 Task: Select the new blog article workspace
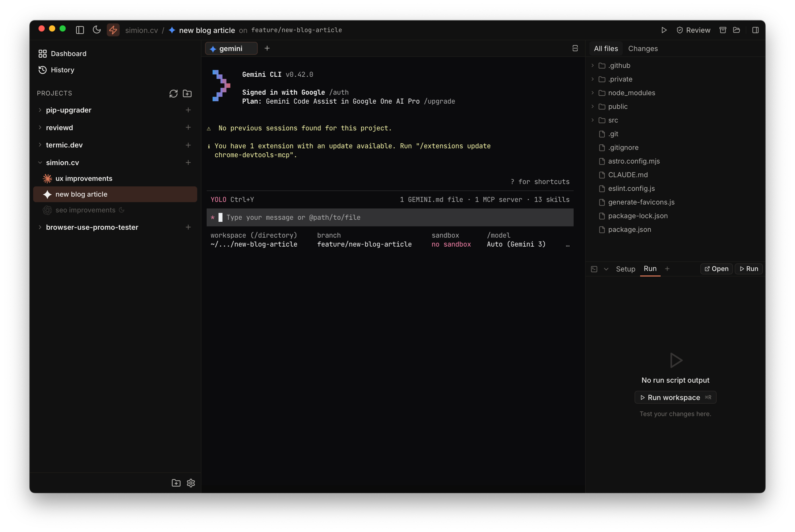[x=115, y=194]
